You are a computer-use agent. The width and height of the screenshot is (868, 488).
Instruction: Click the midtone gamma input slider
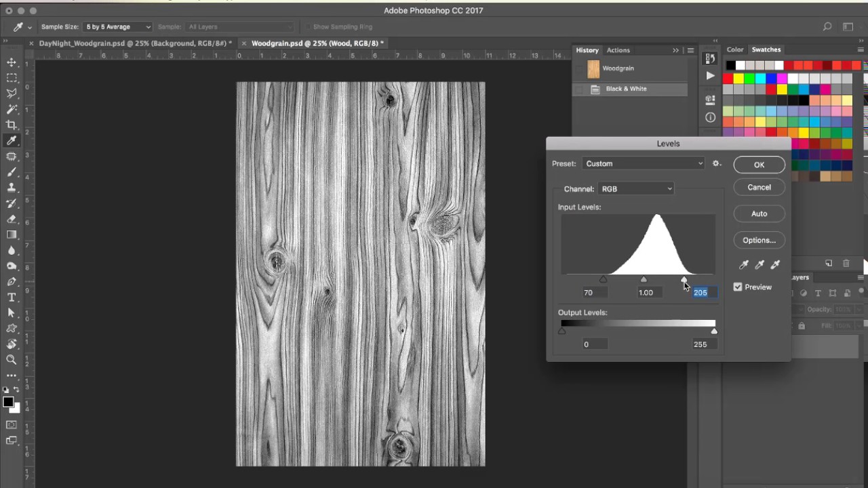644,279
